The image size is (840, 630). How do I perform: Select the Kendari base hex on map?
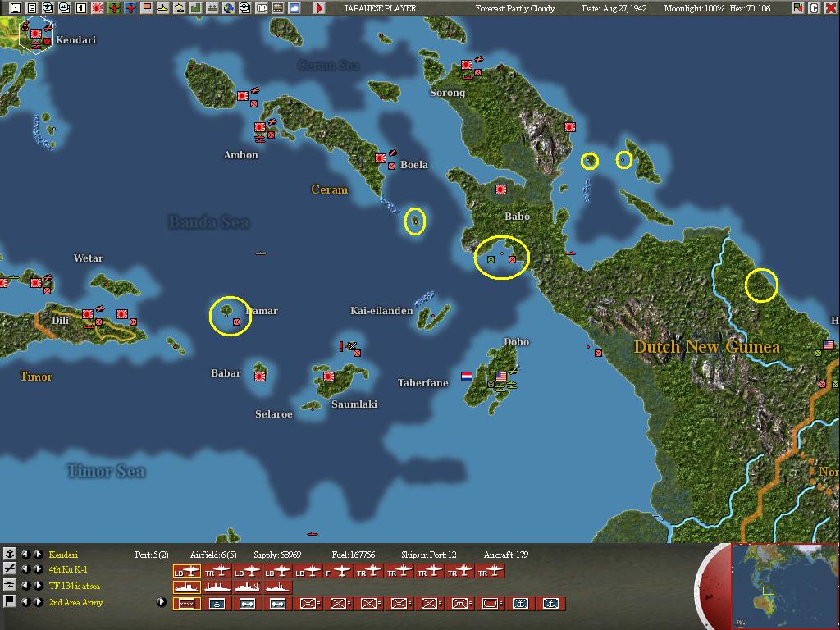pos(36,36)
